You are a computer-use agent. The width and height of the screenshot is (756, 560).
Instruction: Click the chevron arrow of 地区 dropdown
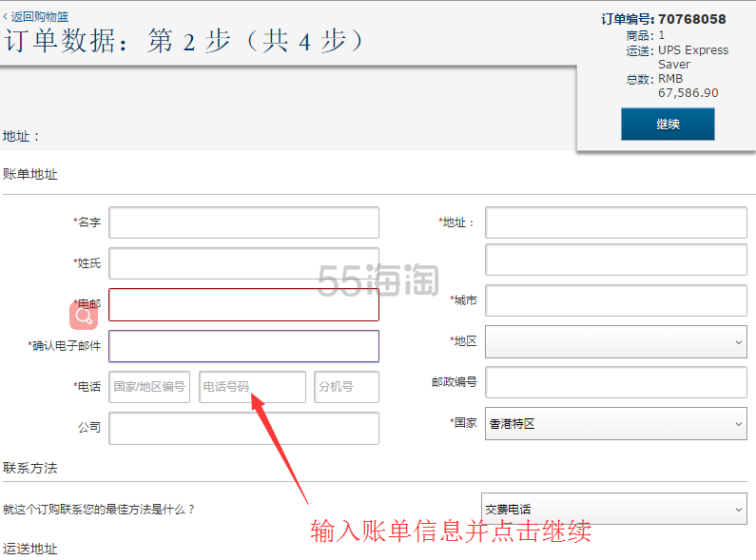pos(739,341)
